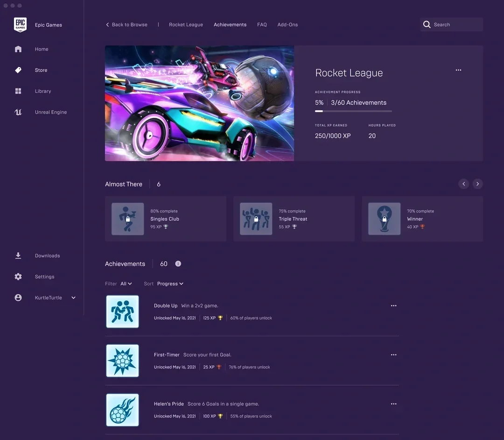Click the Rocket League hero artwork
This screenshot has height=440, width=504.
coord(199,103)
